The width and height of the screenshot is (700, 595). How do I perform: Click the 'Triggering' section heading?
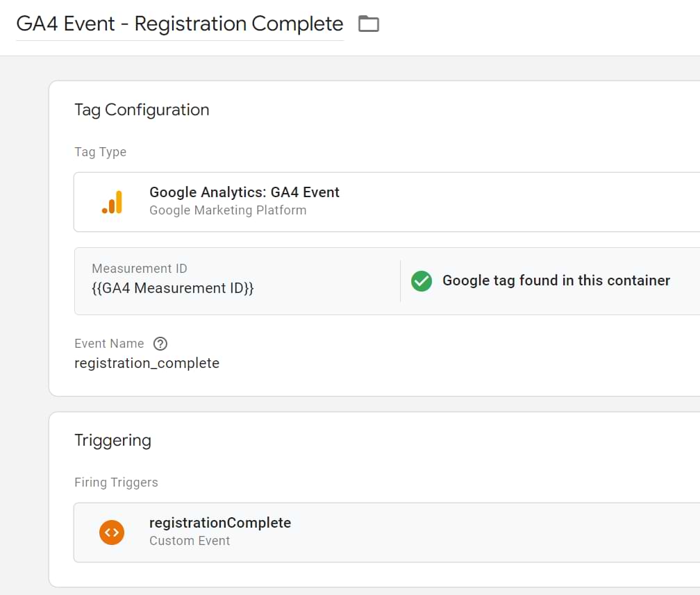(x=112, y=440)
